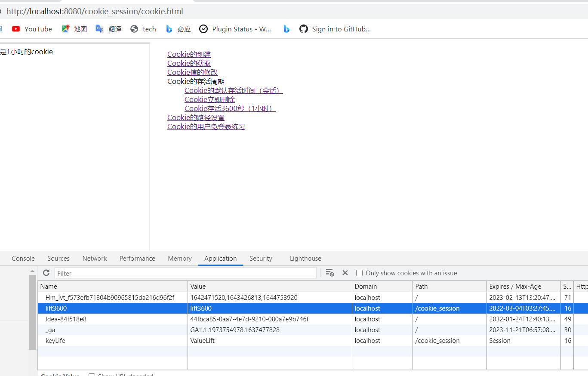Viewport: 588px width, 376px height.
Task: Click the Session expiry cell of keyLife
Action: coord(523,341)
